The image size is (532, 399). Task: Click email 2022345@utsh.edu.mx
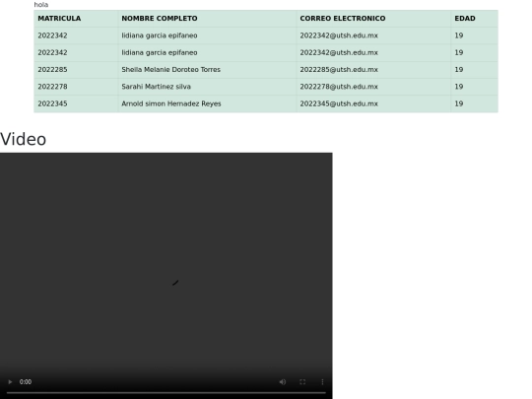(x=339, y=103)
